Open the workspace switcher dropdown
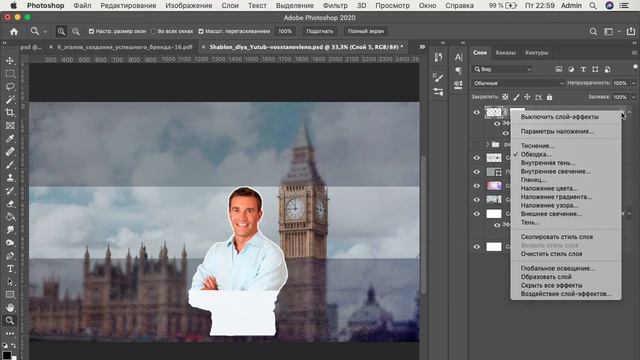This screenshot has width=640, height=360. coord(609,31)
